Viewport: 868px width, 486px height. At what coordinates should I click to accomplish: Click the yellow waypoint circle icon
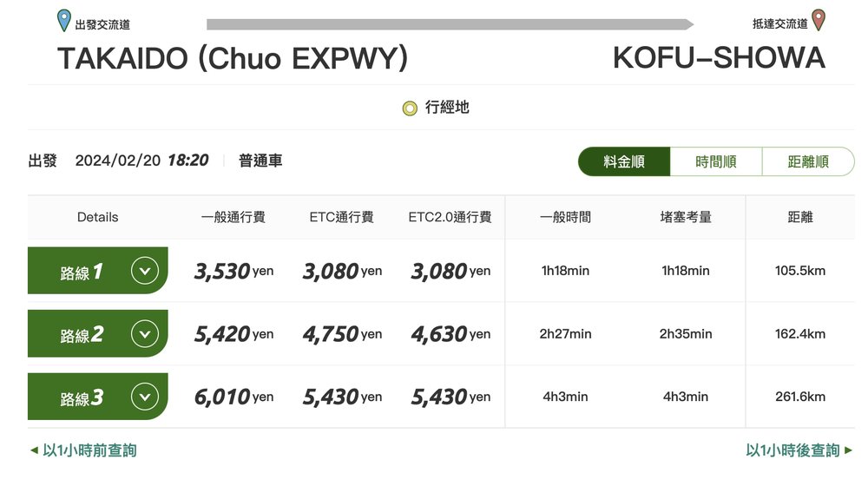(410, 108)
